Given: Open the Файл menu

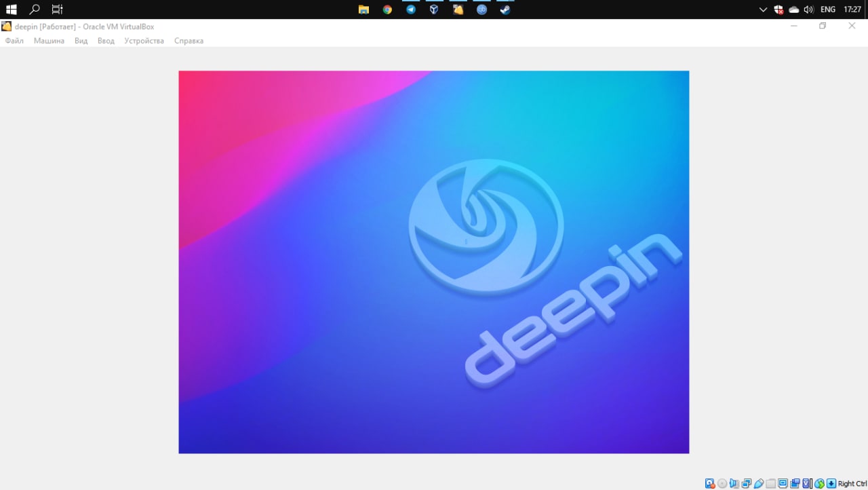Looking at the screenshot, I should pyautogui.click(x=14, y=41).
